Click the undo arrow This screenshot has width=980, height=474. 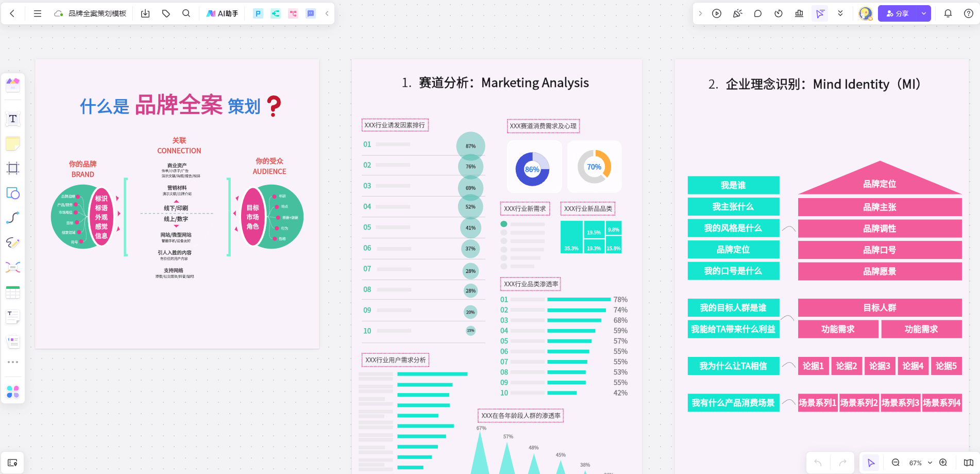tap(818, 463)
